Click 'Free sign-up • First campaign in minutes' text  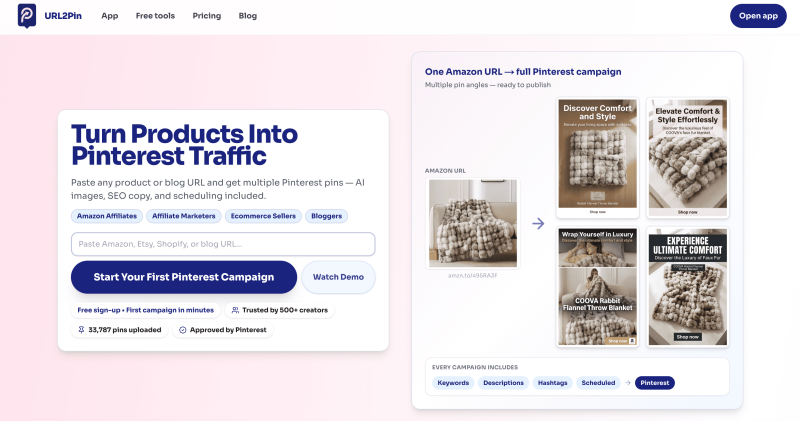click(x=145, y=310)
